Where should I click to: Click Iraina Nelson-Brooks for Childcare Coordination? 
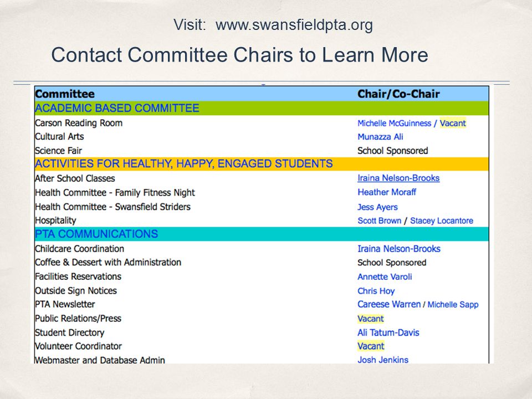[x=398, y=249]
